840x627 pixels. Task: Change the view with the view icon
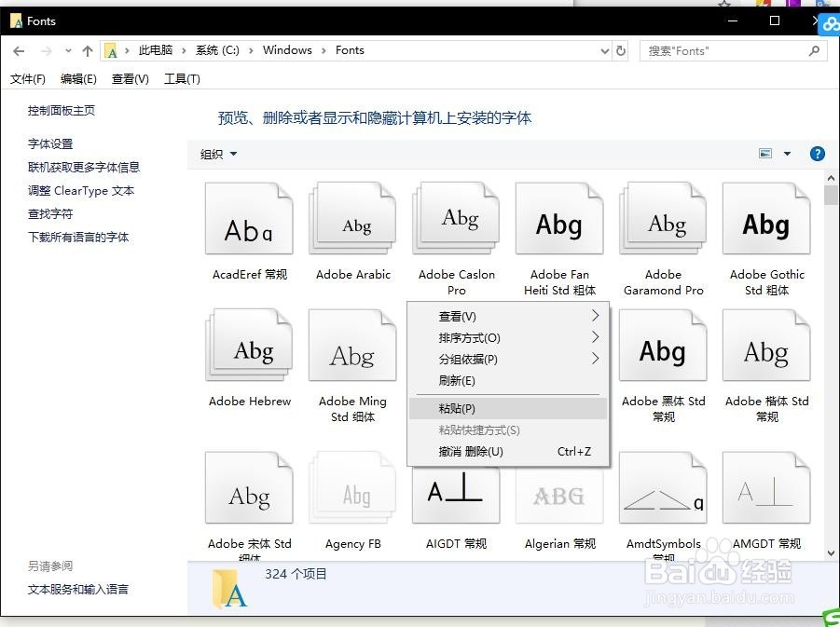(765, 154)
